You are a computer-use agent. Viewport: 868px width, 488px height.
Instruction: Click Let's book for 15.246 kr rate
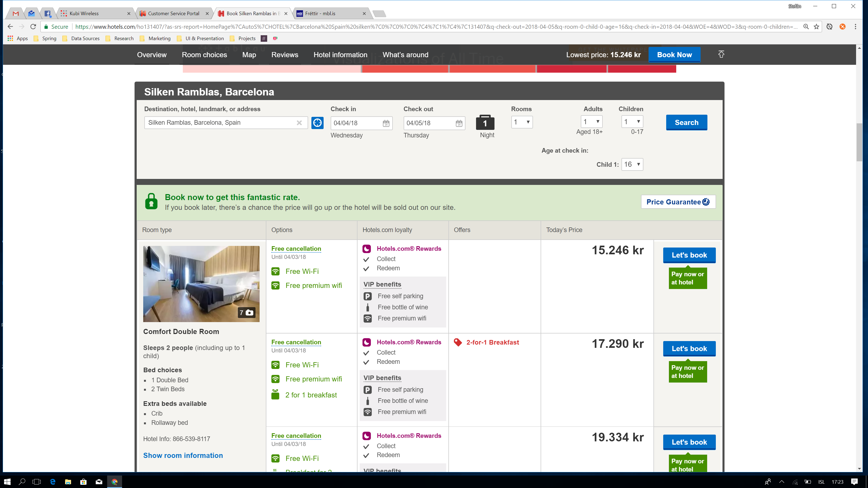[689, 255]
